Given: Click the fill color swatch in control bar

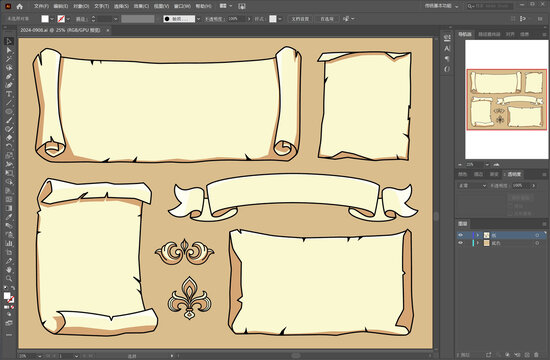Looking at the screenshot, I should pos(45,19).
